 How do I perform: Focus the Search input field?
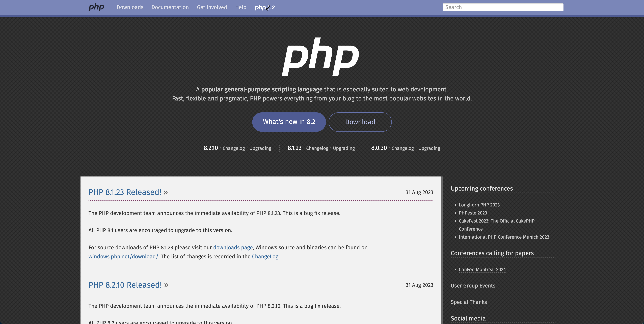tap(503, 7)
